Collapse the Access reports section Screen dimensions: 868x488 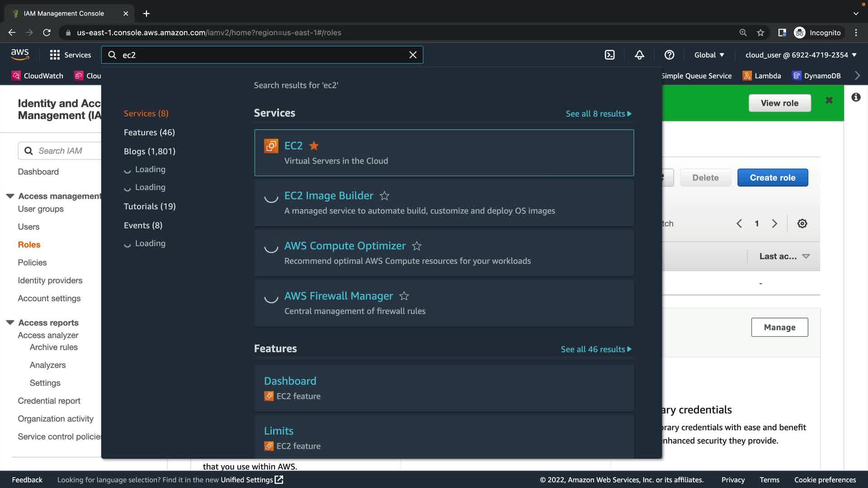[10, 323]
